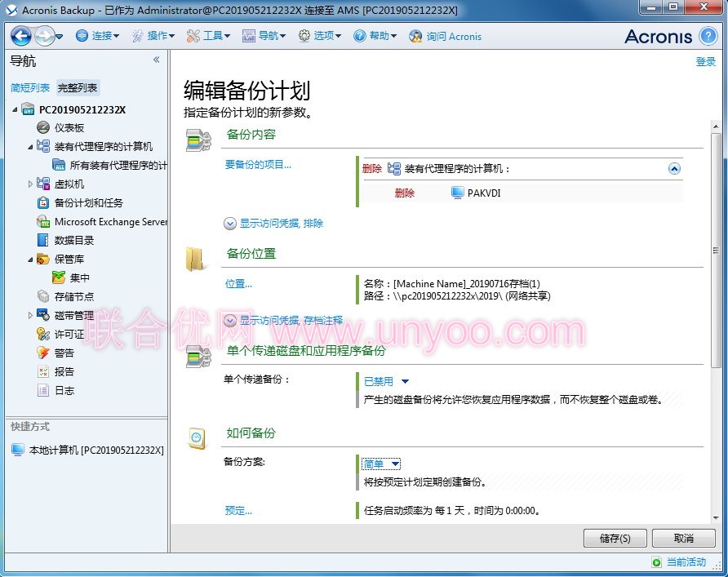Expand the 虚拟机 tree node

point(30,184)
